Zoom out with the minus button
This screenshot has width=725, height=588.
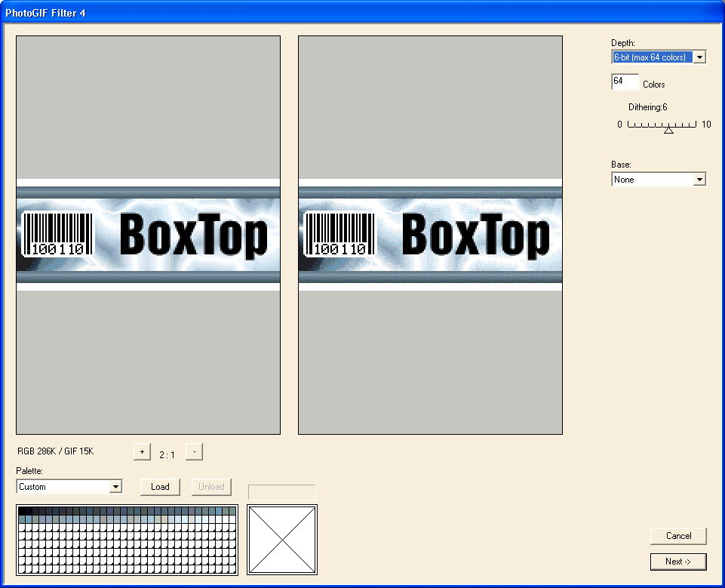(x=194, y=452)
